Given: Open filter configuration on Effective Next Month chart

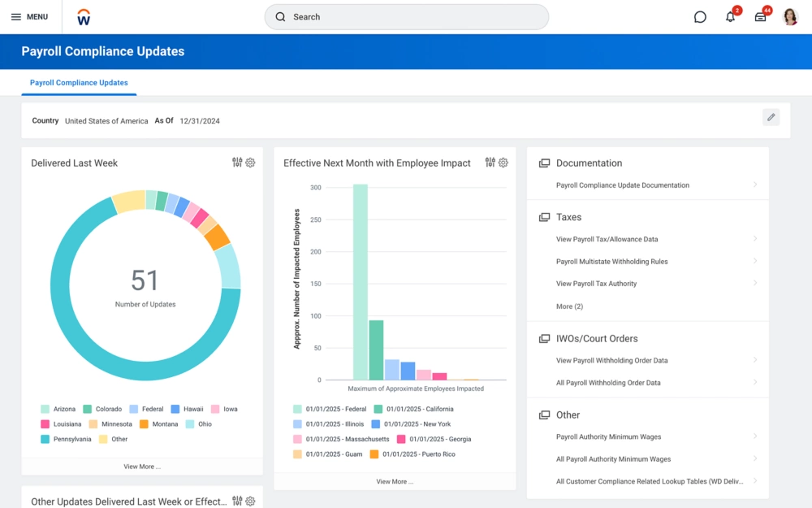Looking at the screenshot, I should point(490,163).
